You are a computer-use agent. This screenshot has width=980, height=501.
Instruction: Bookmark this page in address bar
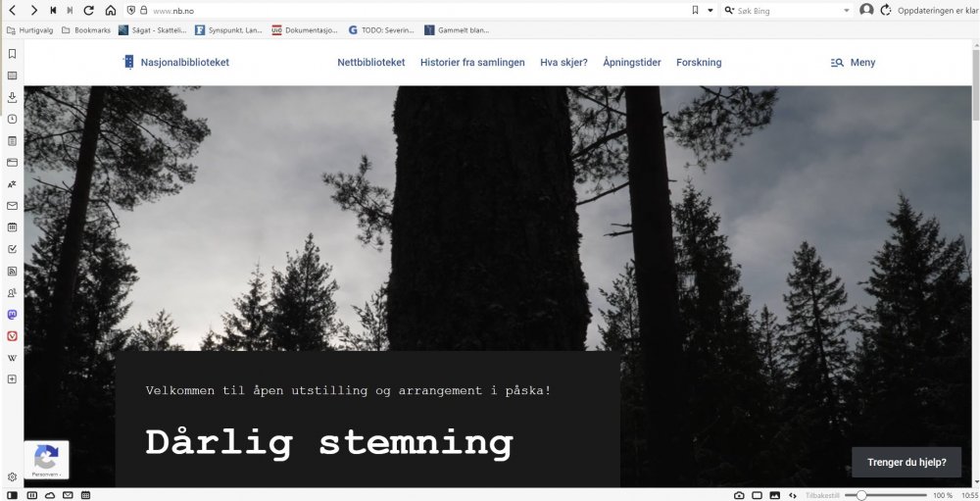tap(695, 10)
